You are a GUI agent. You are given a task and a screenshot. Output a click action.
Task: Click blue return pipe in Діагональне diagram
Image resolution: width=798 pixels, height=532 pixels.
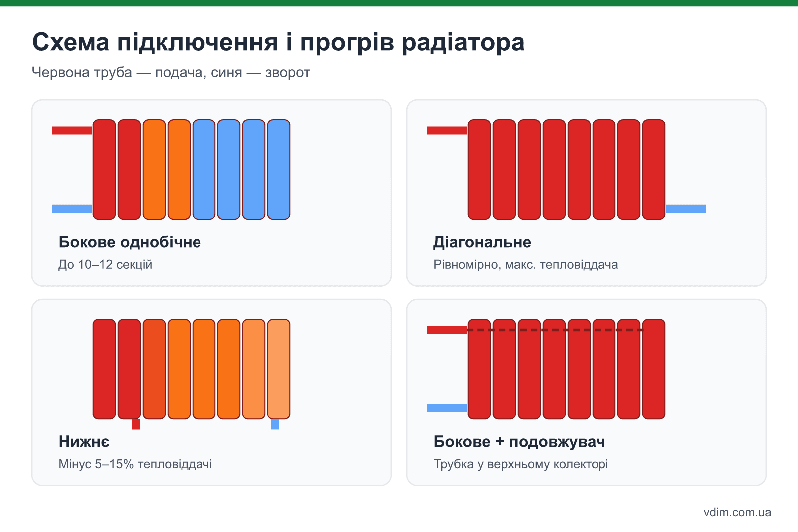(686, 209)
